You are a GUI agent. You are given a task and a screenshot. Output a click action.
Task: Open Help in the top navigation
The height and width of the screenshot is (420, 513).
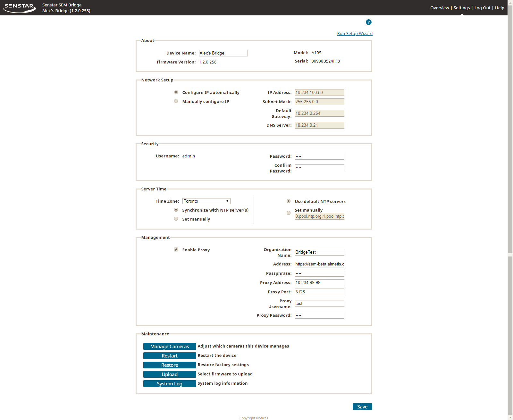pyautogui.click(x=500, y=8)
